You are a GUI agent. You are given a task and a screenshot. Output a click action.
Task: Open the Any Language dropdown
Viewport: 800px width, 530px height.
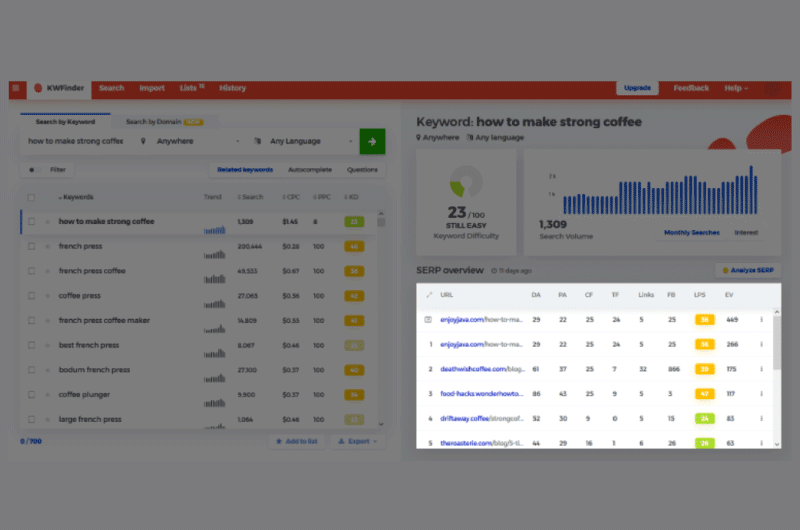click(311, 141)
